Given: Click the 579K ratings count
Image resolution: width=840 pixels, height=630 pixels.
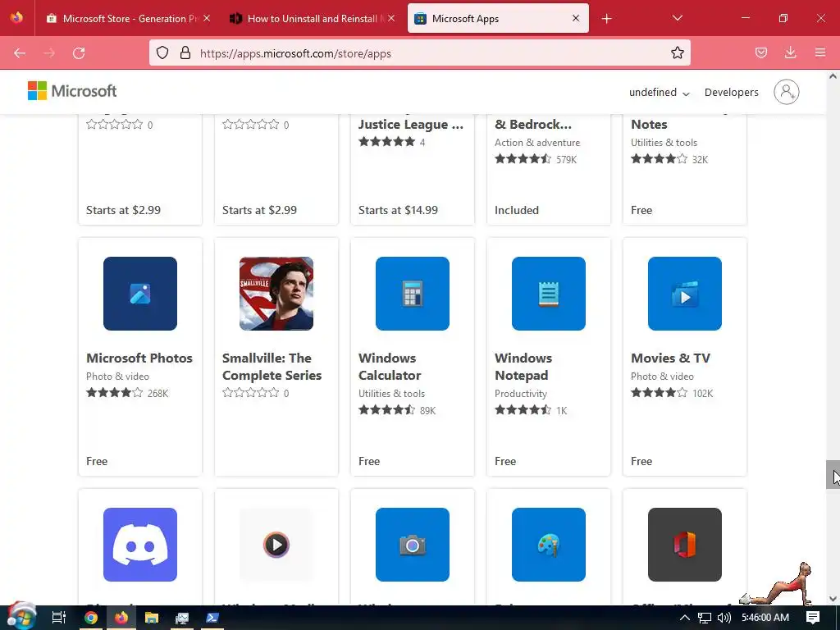Looking at the screenshot, I should pyautogui.click(x=566, y=160).
